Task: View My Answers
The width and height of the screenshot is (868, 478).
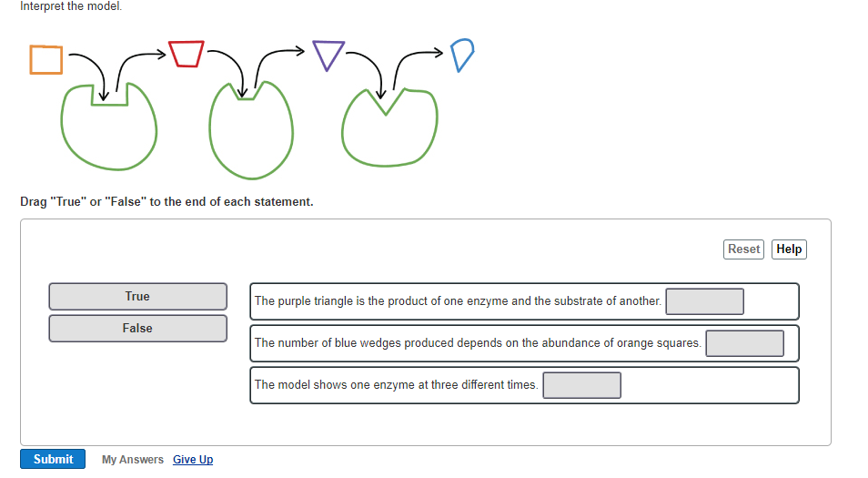Action: click(132, 460)
